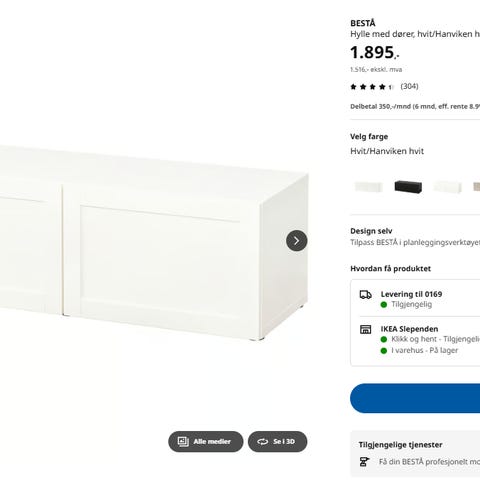This screenshot has width=480, height=480.
Task: Click Levering til 0169 delivery option
Action: click(x=411, y=294)
